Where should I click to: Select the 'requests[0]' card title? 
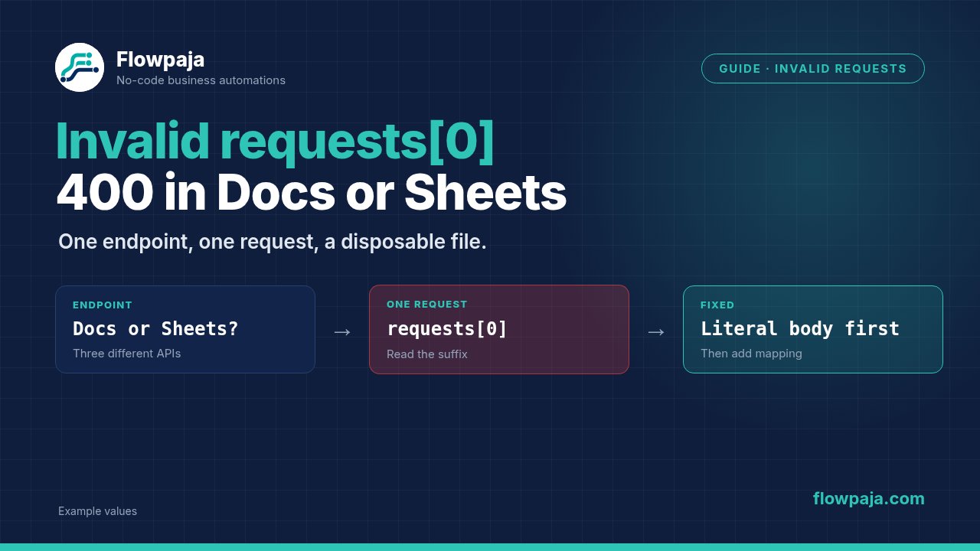coord(447,328)
